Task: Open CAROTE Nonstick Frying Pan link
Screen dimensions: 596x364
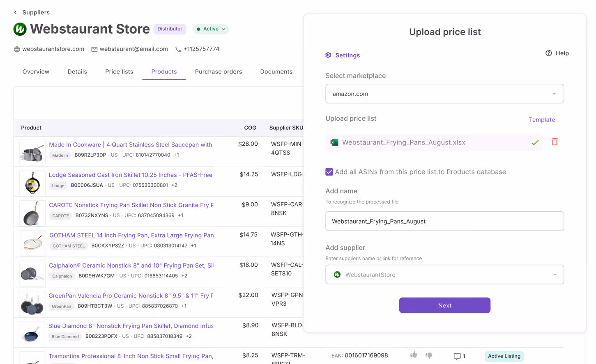Action: (x=131, y=205)
